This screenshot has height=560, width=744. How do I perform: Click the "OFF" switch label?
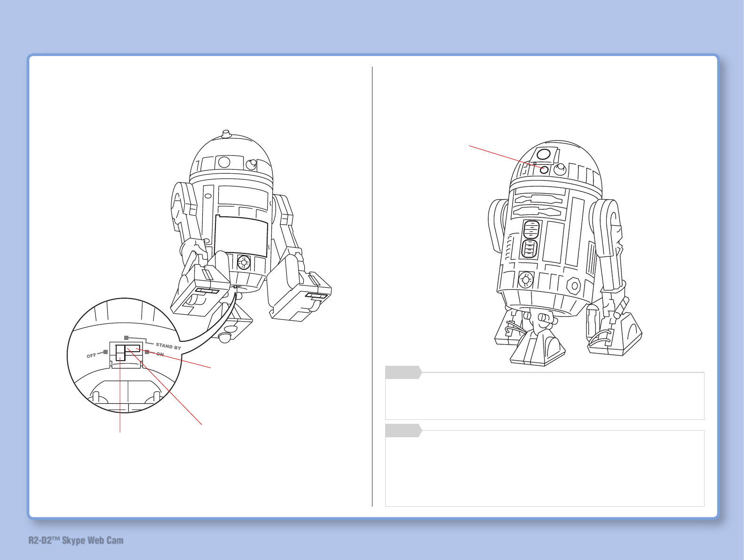(x=91, y=356)
